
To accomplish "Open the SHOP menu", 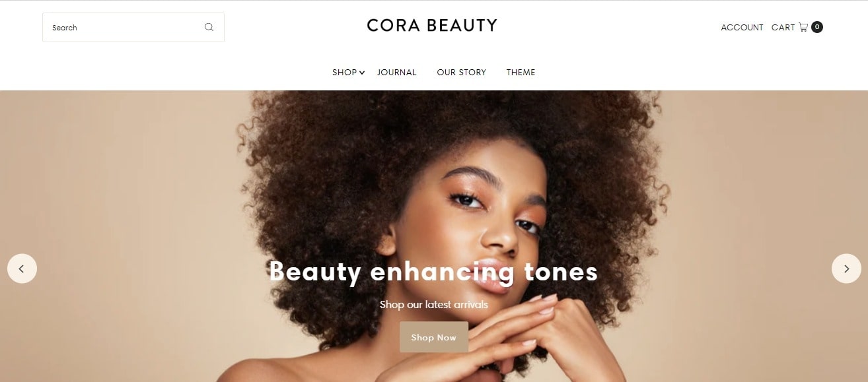I will click(344, 73).
